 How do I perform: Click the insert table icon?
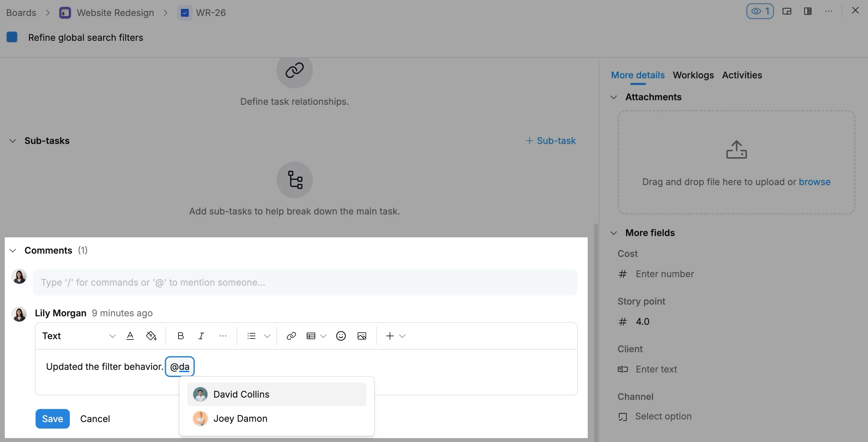point(311,336)
